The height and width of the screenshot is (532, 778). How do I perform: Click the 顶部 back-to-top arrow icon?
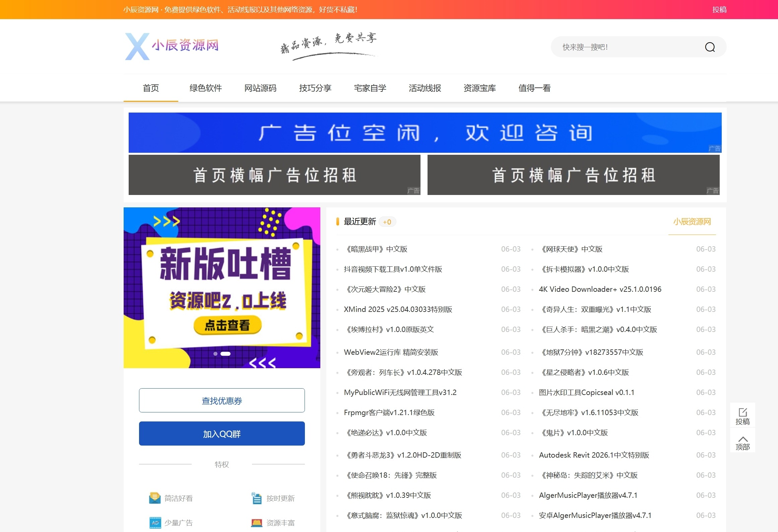(x=742, y=439)
